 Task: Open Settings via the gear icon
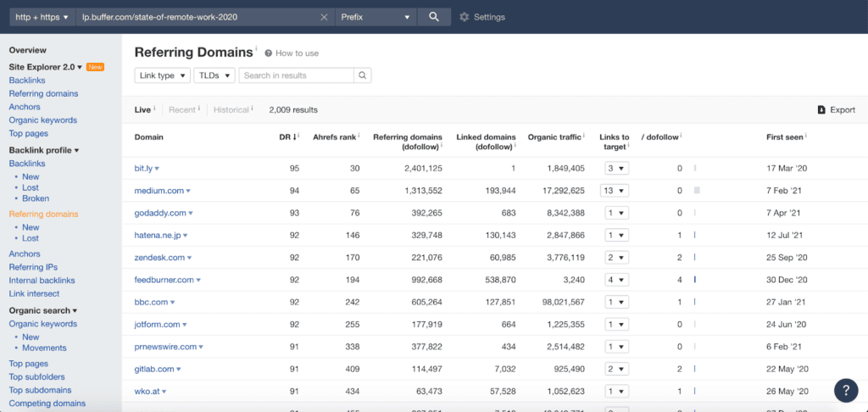464,17
